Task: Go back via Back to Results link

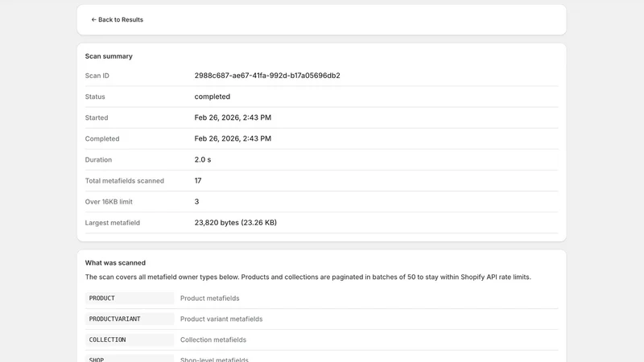Action: point(117,19)
